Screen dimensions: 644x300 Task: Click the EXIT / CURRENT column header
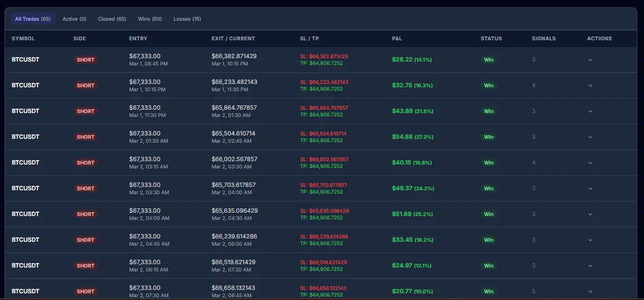(233, 39)
